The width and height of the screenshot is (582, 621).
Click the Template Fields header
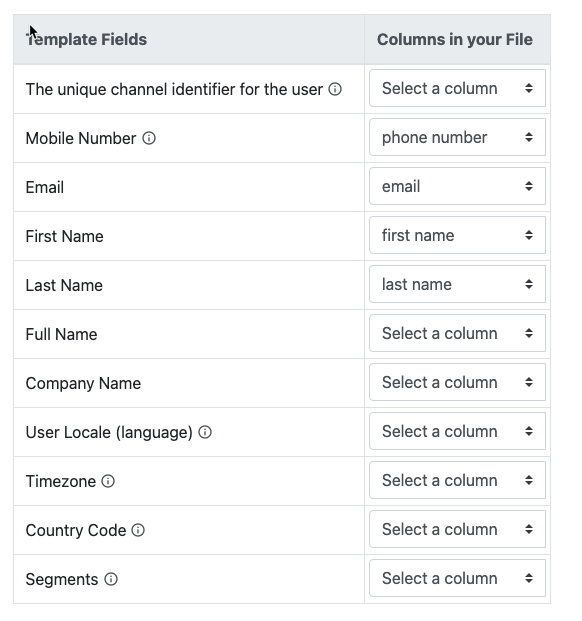click(x=86, y=40)
